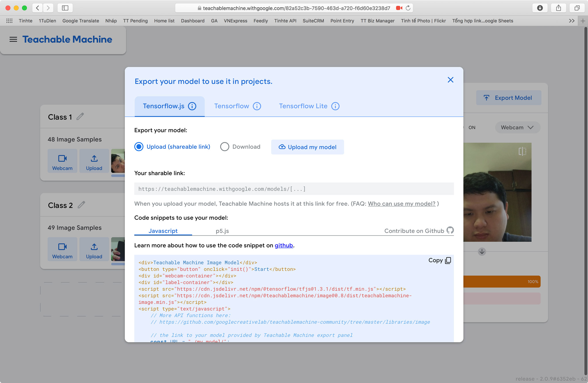Click the page vertical scrollbar
Viewport: 588px width, 383px height.
click(585, 201)
